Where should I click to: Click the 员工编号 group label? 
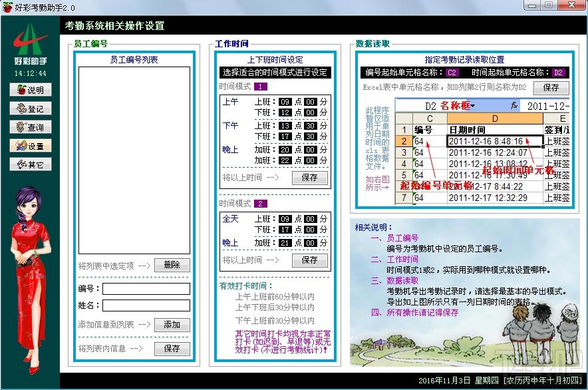click(x=90, y=44)
